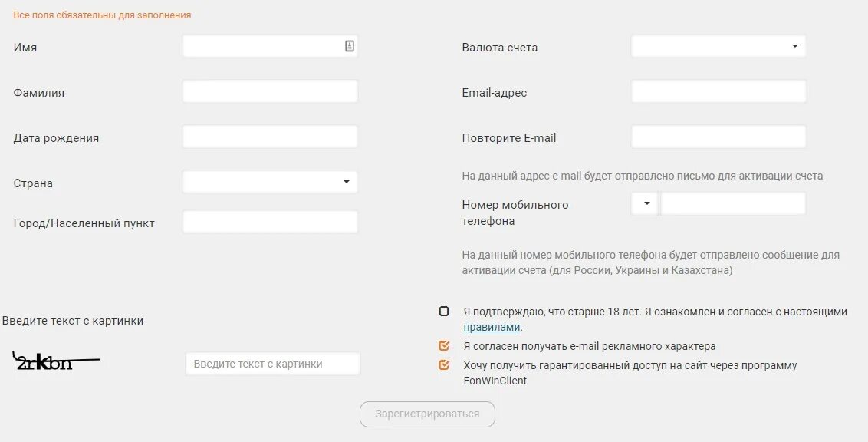Toggle the FonWinClient access checkbox
The height and width of the screenshot is (442, 868).
pos(444,365)
